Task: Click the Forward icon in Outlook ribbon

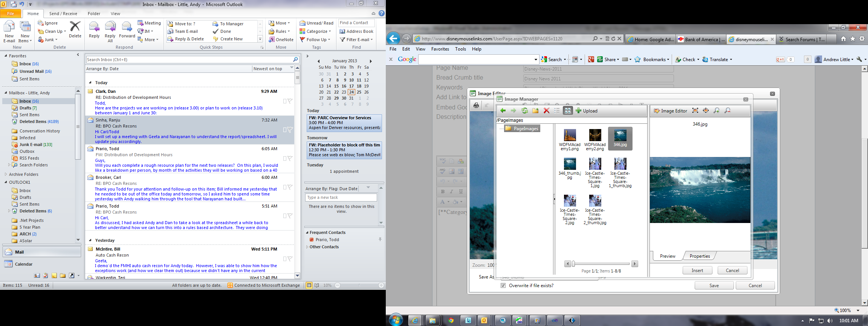Action: (127, 29)
